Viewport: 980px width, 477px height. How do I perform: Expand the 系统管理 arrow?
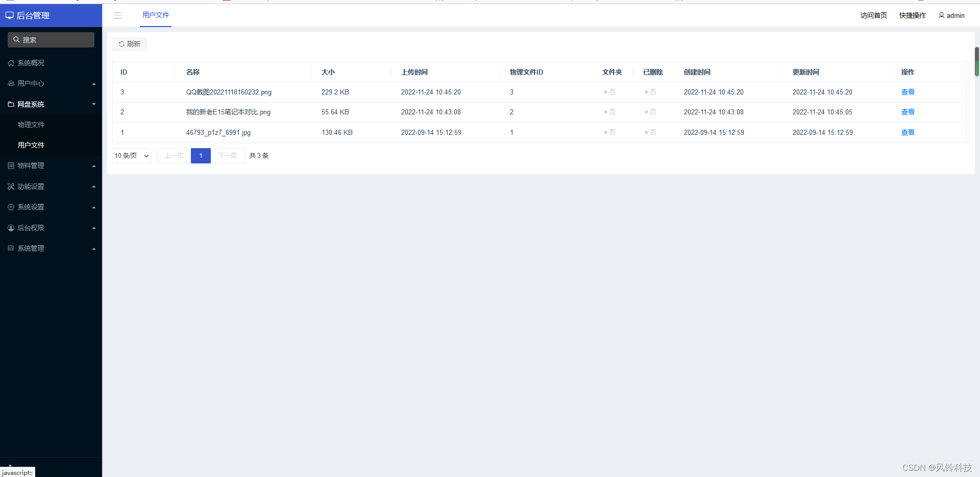[94, 249]
